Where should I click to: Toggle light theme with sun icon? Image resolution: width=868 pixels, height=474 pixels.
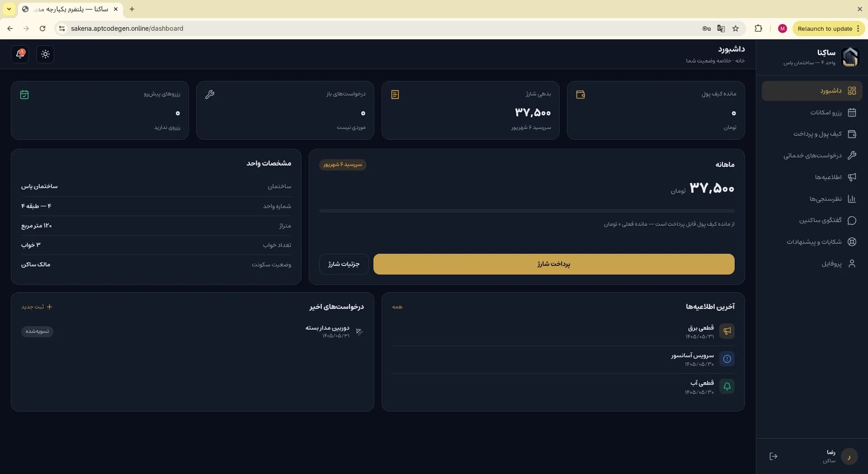45,54
